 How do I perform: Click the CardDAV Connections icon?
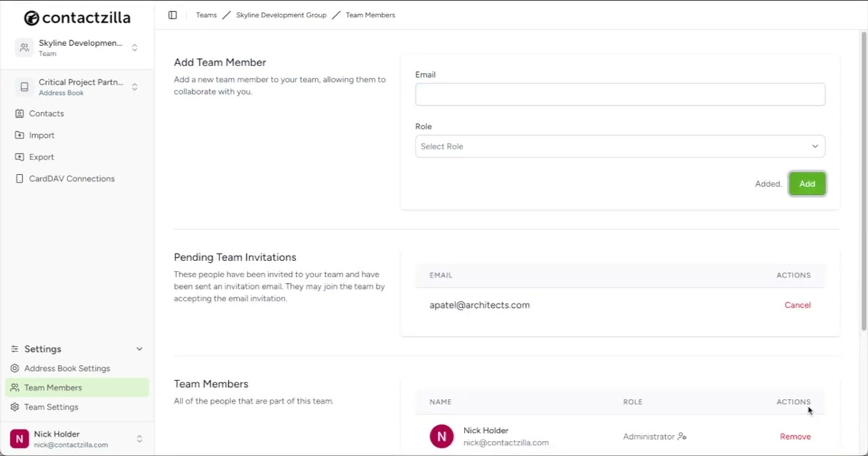pyautogui.click(x=20, y=179)
